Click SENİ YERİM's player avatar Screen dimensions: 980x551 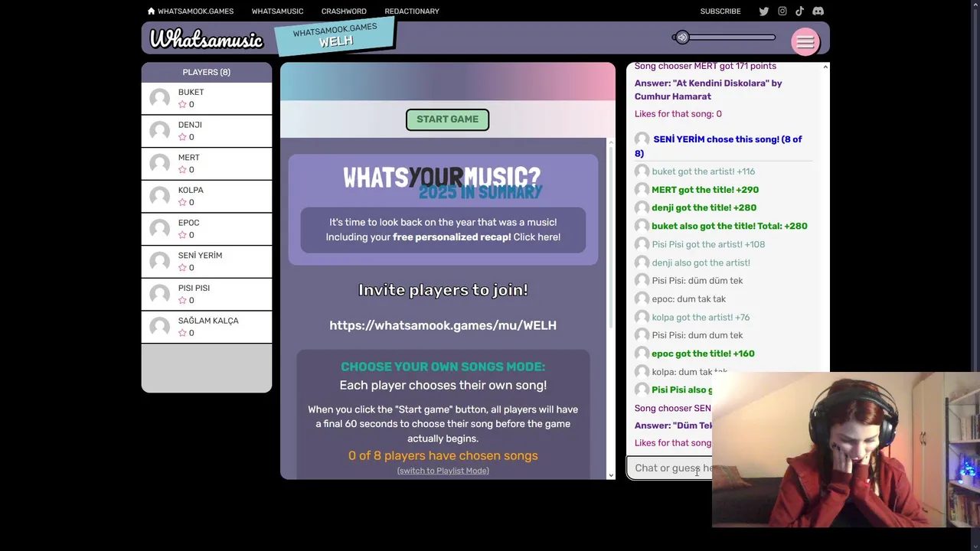(160, 261)
